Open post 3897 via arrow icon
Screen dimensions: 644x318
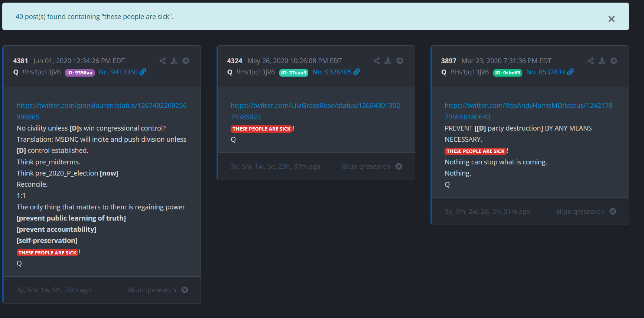tap(614, 61)
